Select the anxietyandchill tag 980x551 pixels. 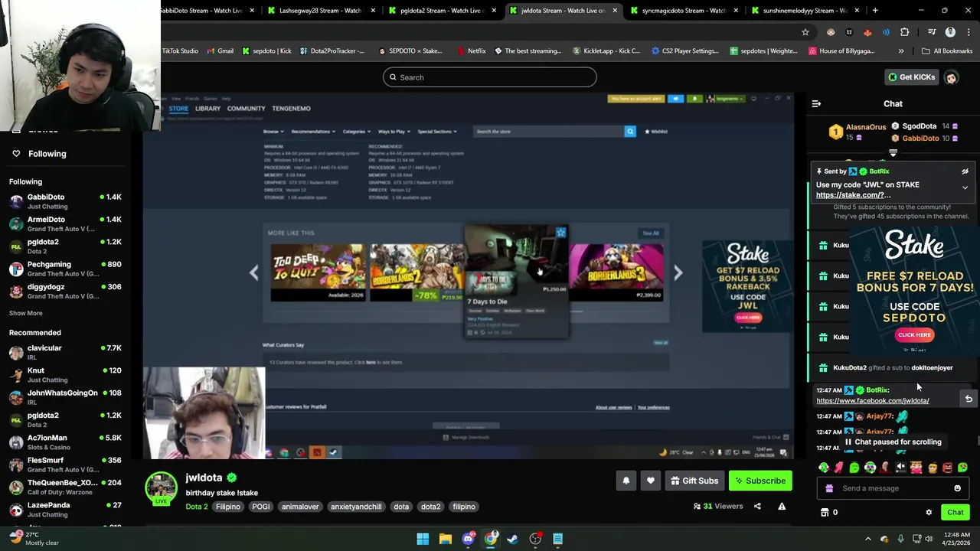[356, 507]
